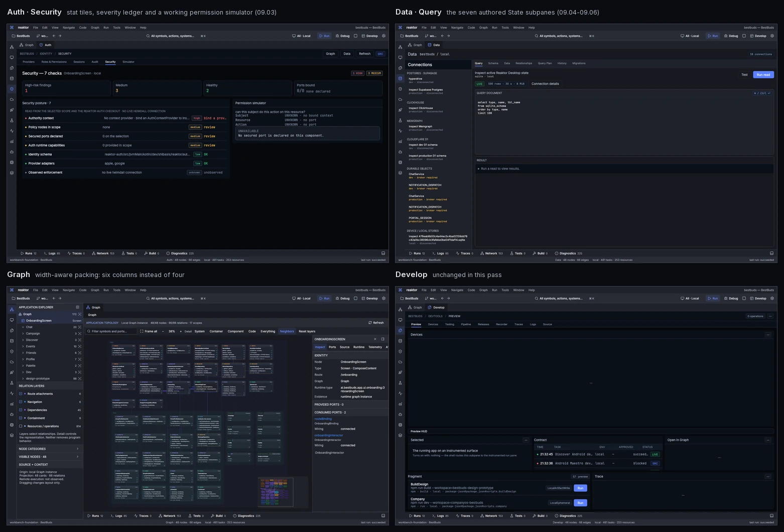Expand the VISIBLE NODES · 48 section
The height and width of the screenshot is (532, 784).
pyautogui.click(x=49, y=457)
